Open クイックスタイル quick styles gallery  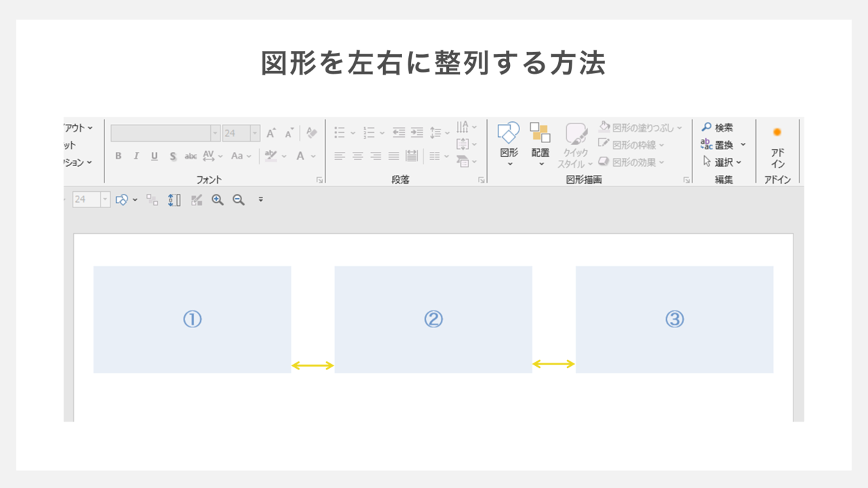[576, 145]
